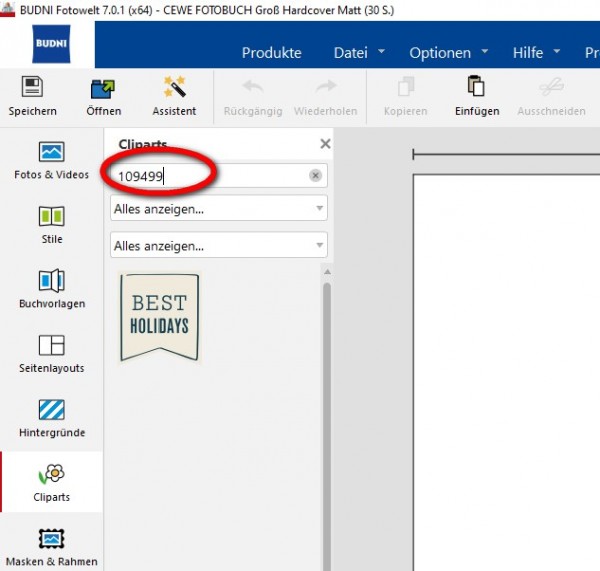Viewport: 600px width, 571px height.
Task: Expand second Alles anzeigen dropdown
Action: 219,245
